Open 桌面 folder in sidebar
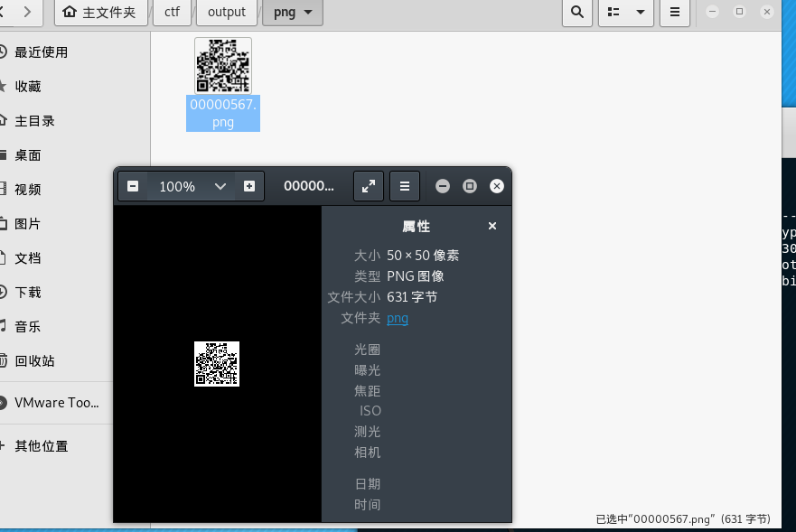796x532 pixels. click(x=28, y=155)
